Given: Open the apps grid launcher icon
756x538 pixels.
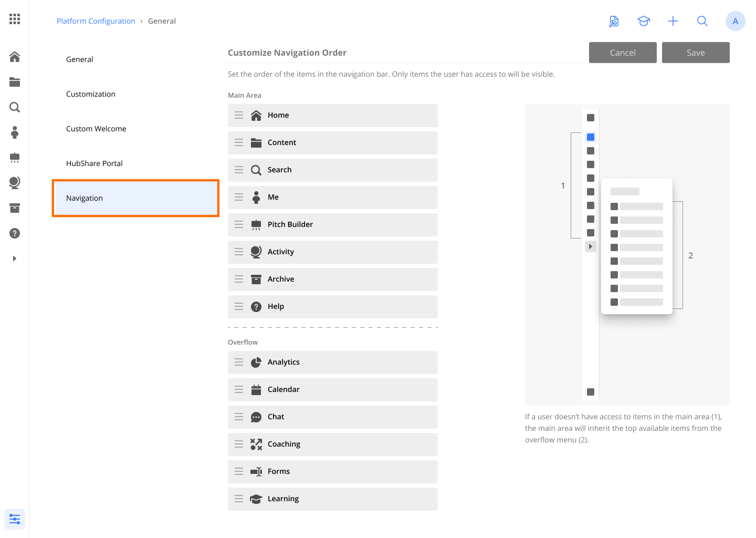Looking at the screenshot, I should point(15,19).
